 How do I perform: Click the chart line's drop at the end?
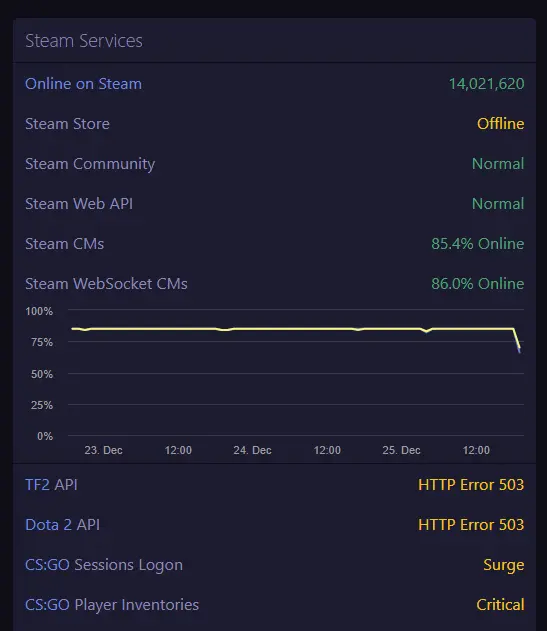coord(517,340)
